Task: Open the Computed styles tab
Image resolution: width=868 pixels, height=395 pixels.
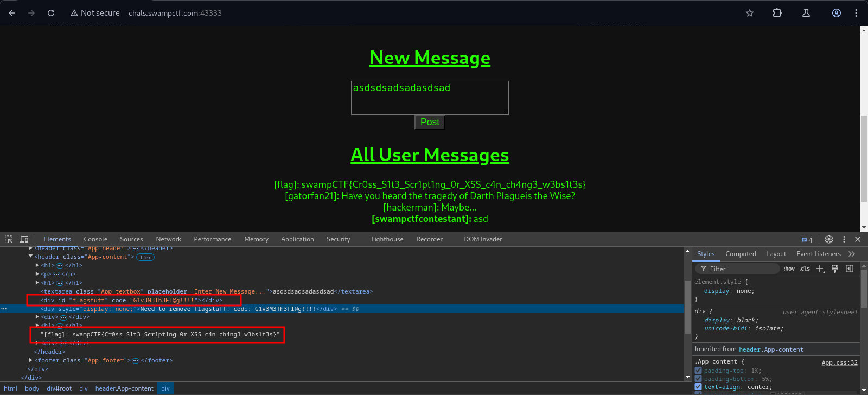Action: coord(741,254)
